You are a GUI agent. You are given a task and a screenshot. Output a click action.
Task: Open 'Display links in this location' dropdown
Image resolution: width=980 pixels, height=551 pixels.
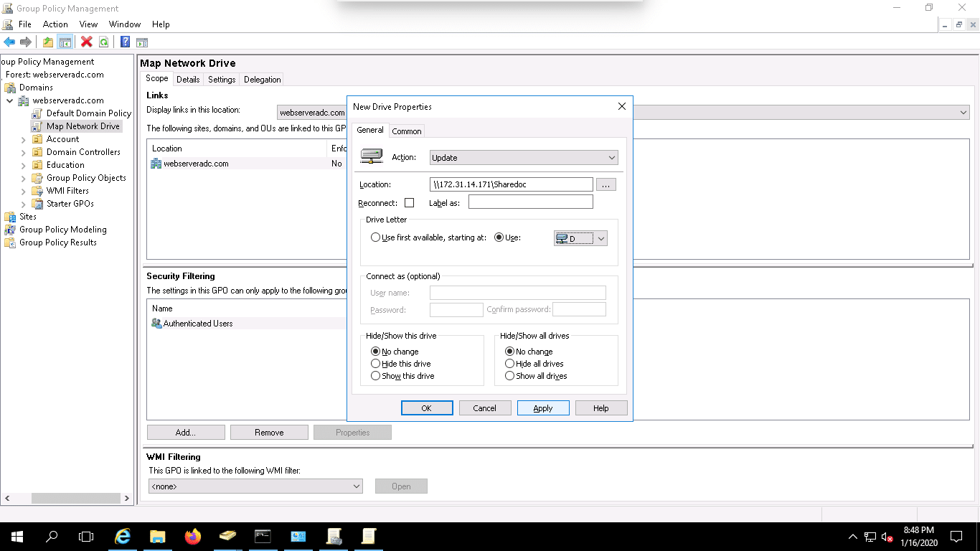coord(623,113)
